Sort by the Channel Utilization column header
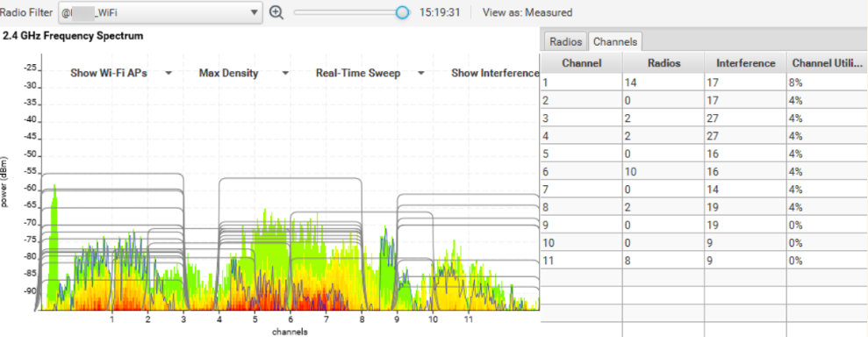The width and height of the screenshot is (868, 337). point(827,63)
